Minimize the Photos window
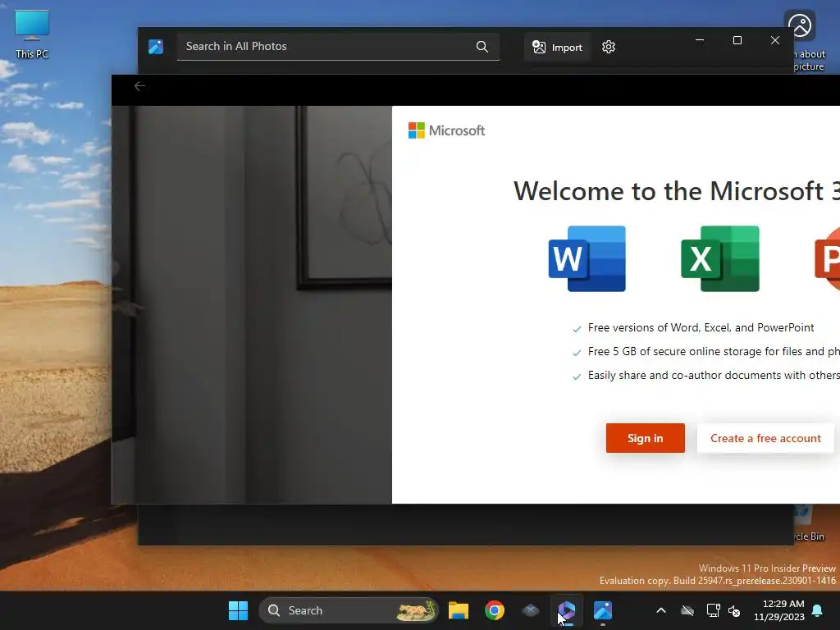 [x=700, y=40]
